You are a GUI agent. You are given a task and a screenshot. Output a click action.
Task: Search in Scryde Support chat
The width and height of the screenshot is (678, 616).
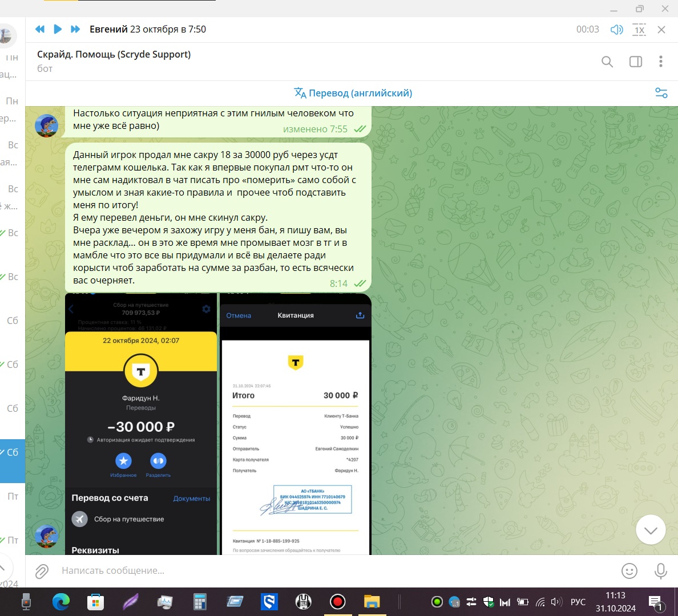coord(607,62)
